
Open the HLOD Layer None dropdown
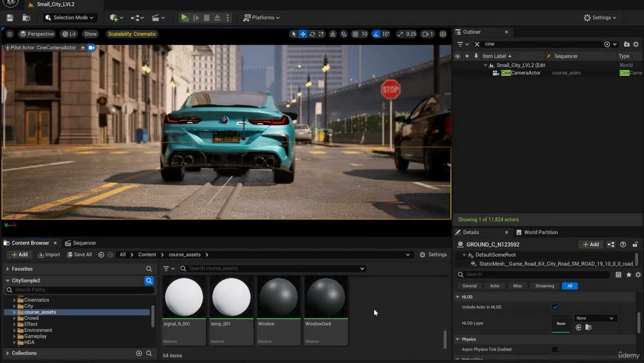[594, 319]
